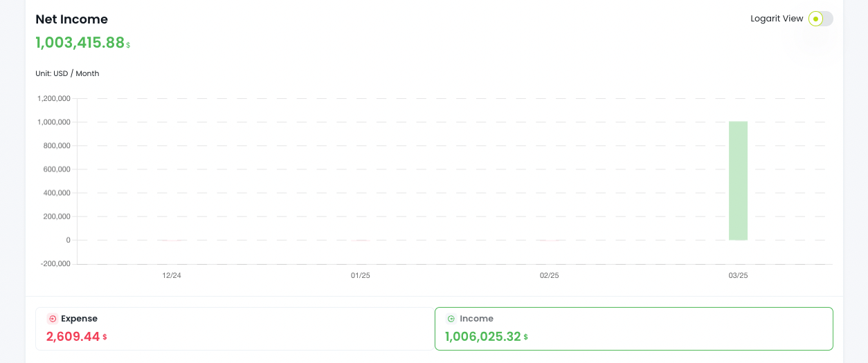Click the Unit: USD / Month label
This screenshot has width=868, height=363.
point(67,73)
